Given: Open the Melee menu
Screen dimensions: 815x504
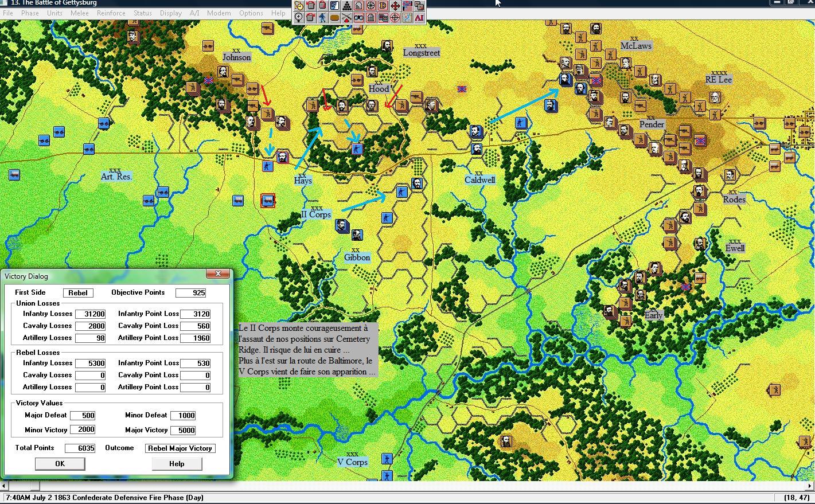Looking at the screenshot, I should point(79,13).
